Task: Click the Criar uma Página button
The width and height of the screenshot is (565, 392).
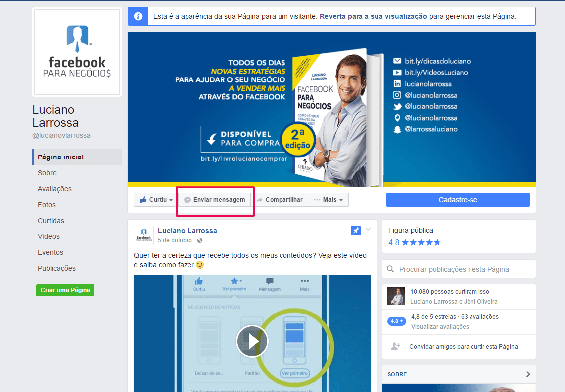Action: coord(65,290)
